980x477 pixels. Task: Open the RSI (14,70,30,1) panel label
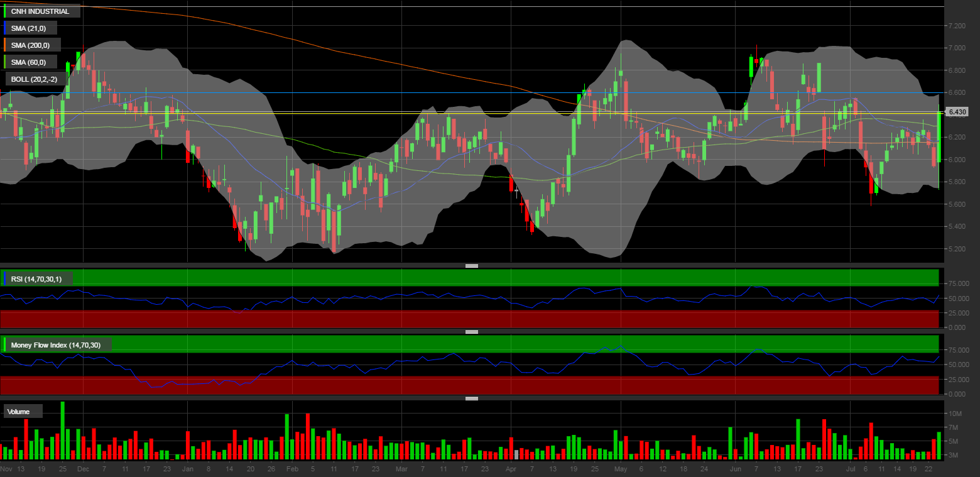pyautogui.click(x=38, y=278)
